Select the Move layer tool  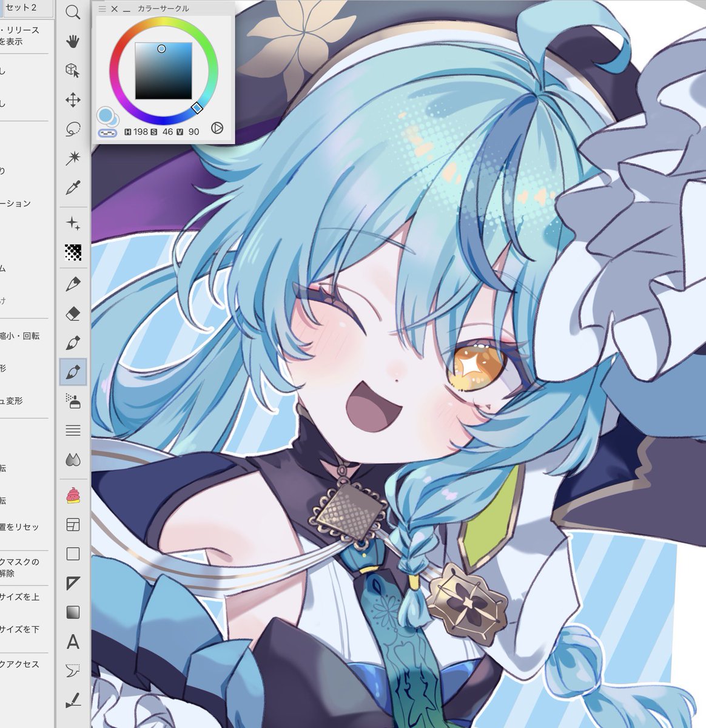tap(73, 99)
